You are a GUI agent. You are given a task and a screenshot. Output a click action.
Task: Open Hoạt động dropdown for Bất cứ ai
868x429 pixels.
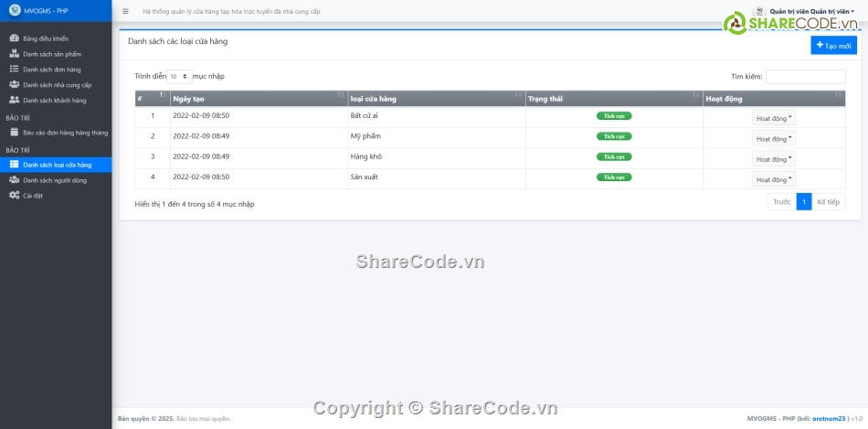774,118
